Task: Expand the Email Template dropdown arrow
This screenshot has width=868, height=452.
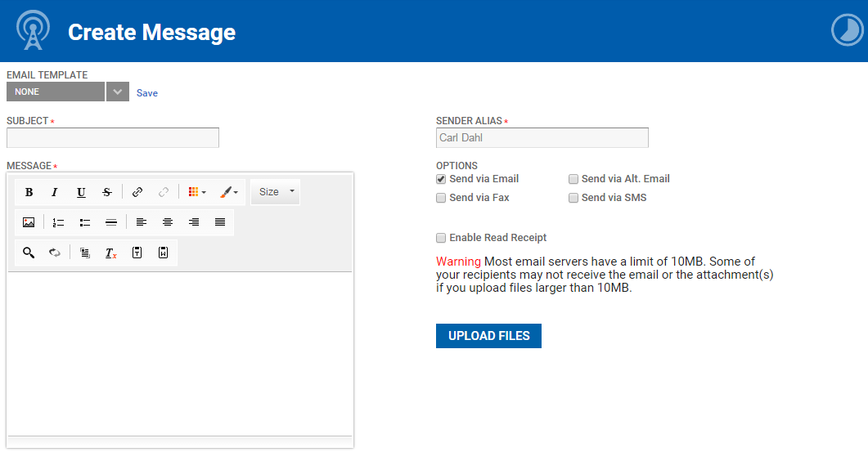Action: pyautogui.click(x=117, y=92)
